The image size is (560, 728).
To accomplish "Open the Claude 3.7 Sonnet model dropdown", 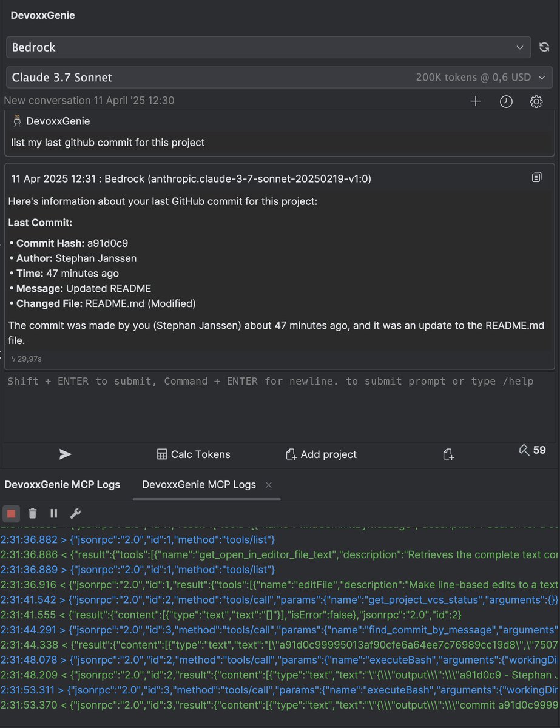I will pos(280,78).
